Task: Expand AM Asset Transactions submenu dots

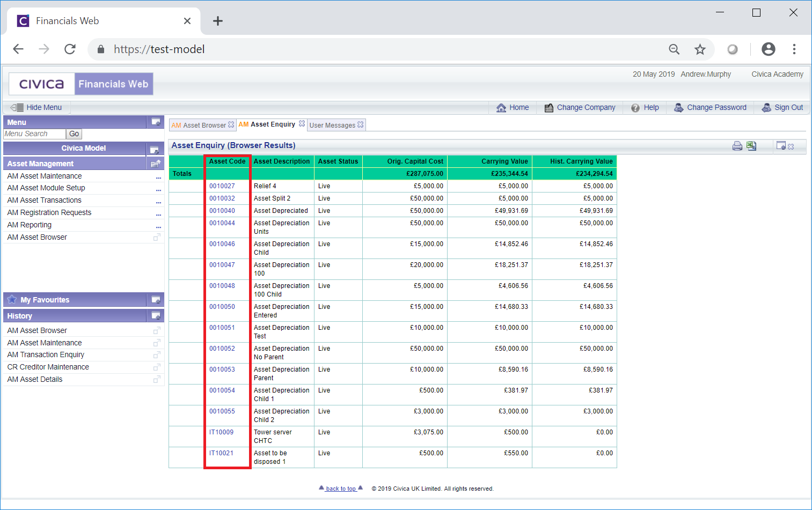Action: pos(158,202)
